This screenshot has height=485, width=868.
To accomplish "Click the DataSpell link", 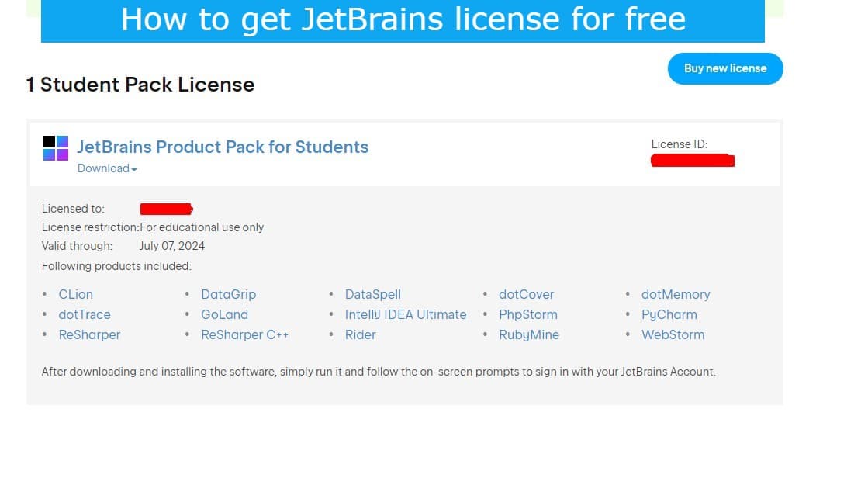I will (372, 294).
